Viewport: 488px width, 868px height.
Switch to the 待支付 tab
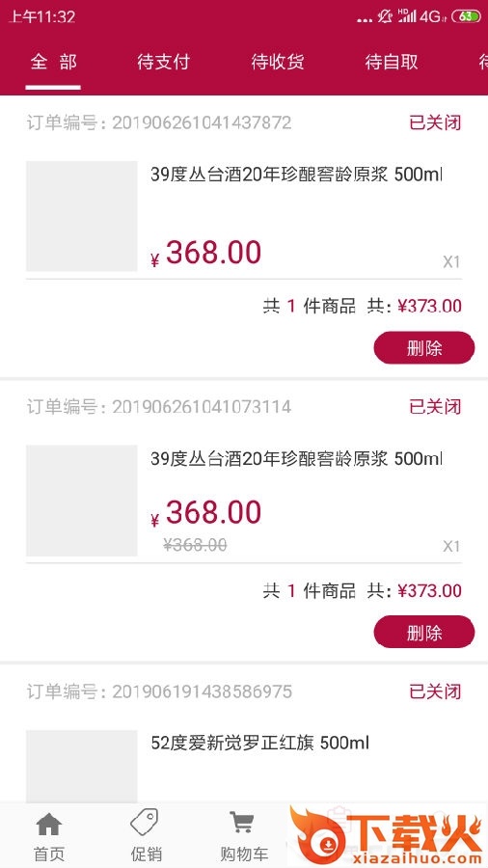tap(163, 62)
